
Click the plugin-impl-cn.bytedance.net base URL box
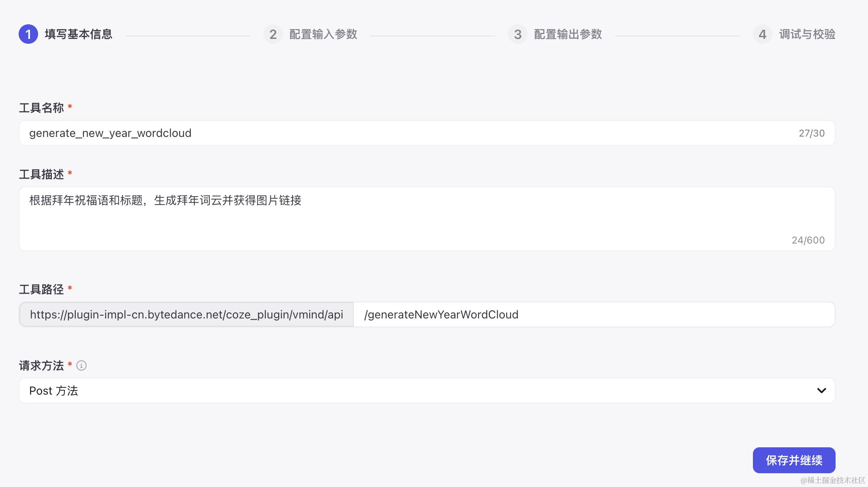186,314
